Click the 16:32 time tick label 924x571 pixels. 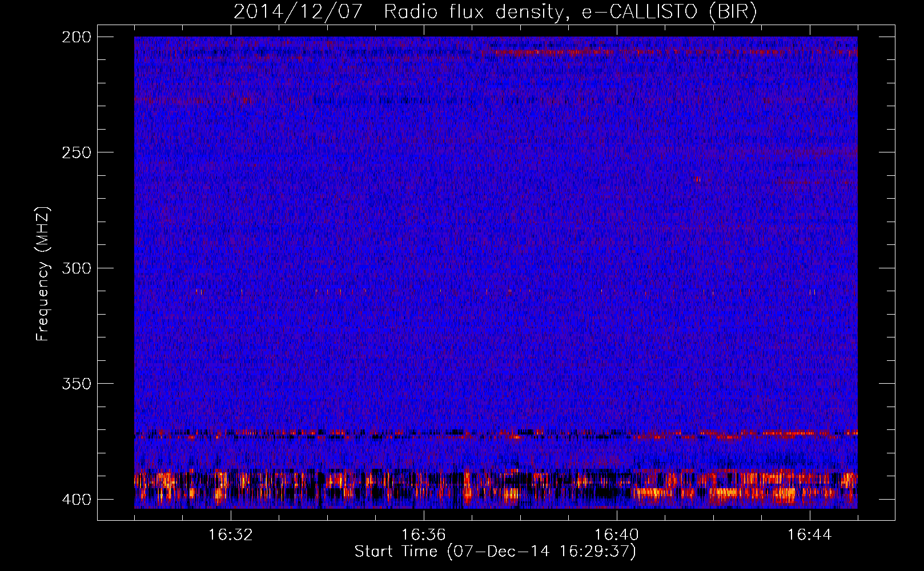tap(230, 535)
